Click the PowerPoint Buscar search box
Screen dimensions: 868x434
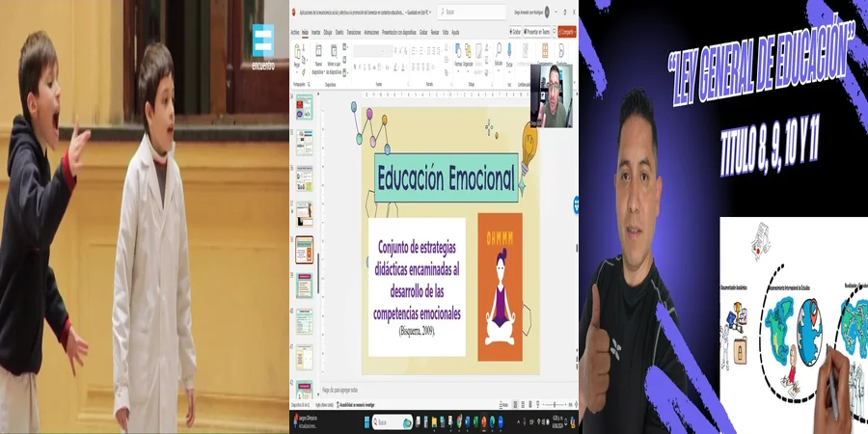coord(472,12)
